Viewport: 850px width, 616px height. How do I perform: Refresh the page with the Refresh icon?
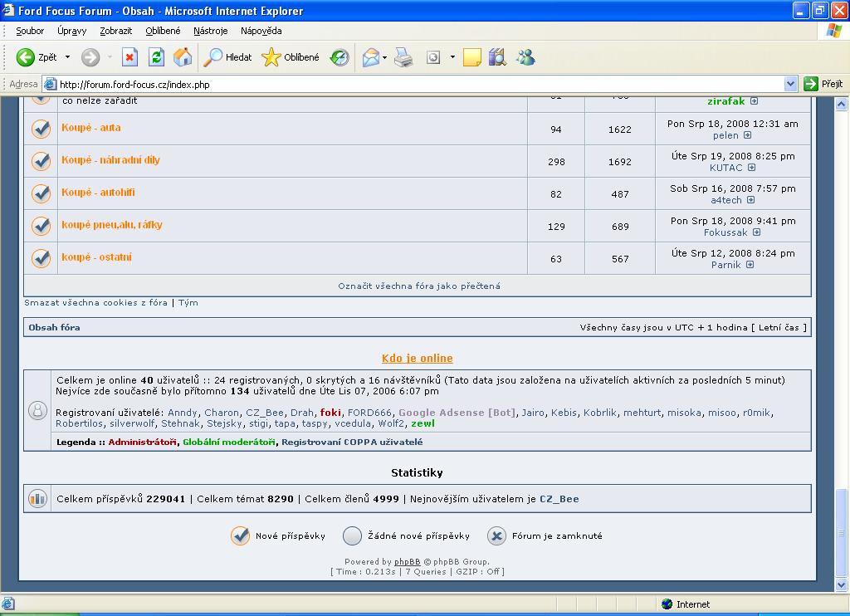tap(156, 57)
